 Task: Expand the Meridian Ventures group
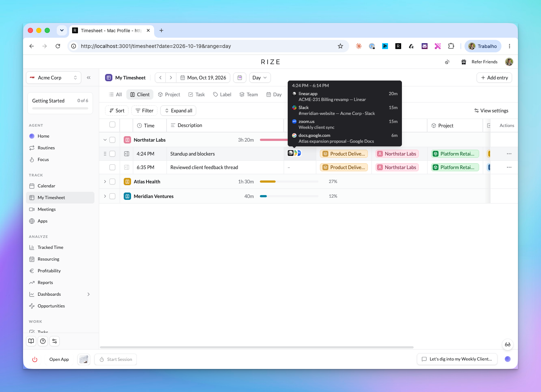(105, 196)
